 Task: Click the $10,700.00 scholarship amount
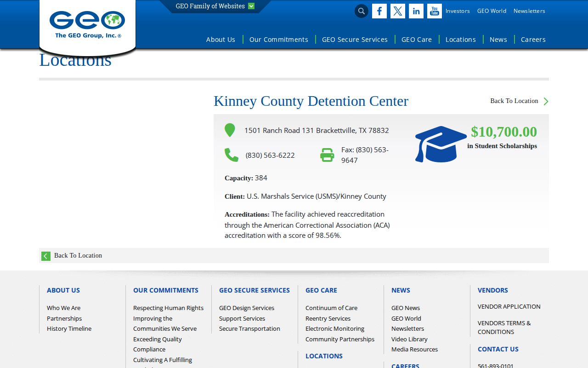tap(504, 132)
